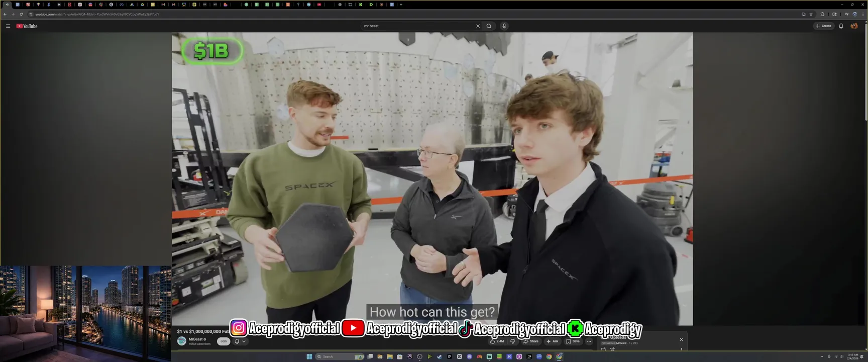Switch to the green K Kick tab

coord(360,5)
